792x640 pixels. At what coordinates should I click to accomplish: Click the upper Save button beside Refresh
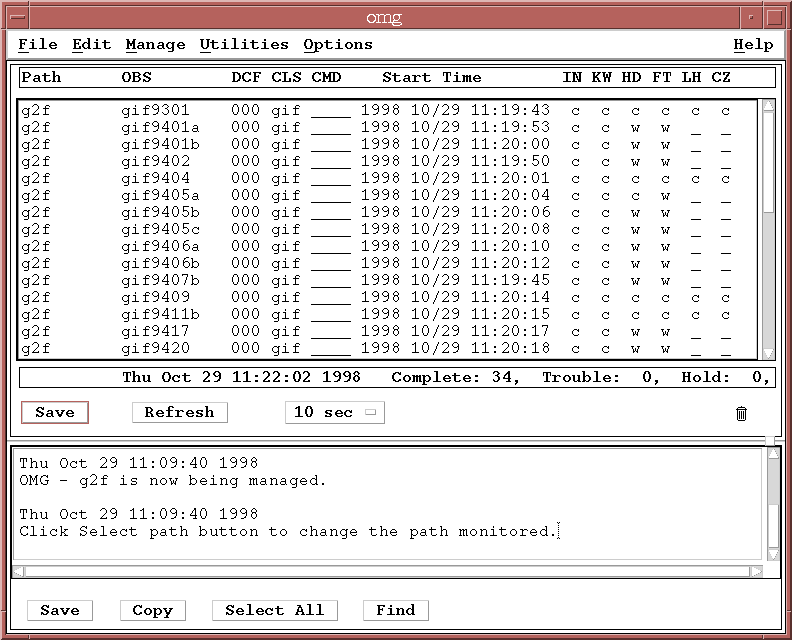(55, 413)
